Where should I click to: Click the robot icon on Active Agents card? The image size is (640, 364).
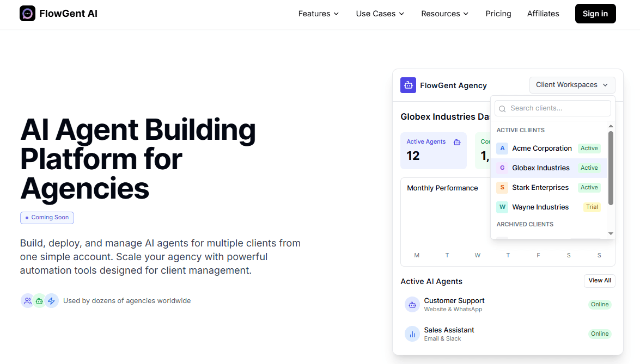456,141
